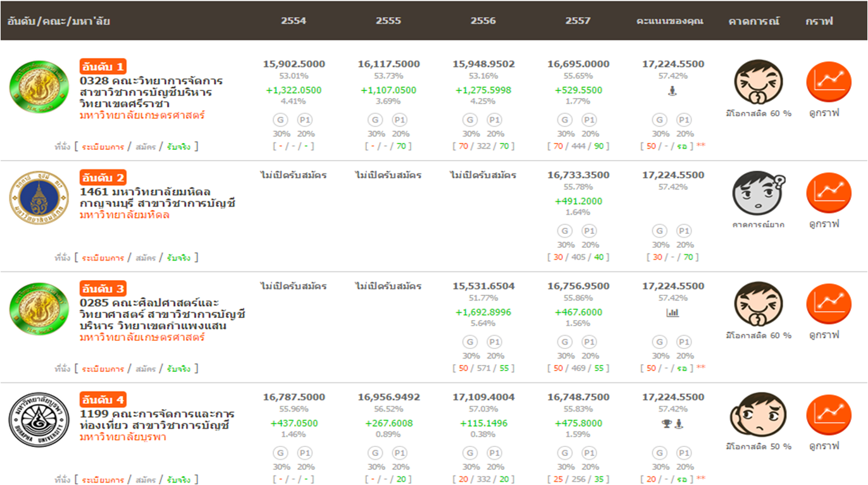Click the ระเบียบการ link in rank 4

pos(102,480)
